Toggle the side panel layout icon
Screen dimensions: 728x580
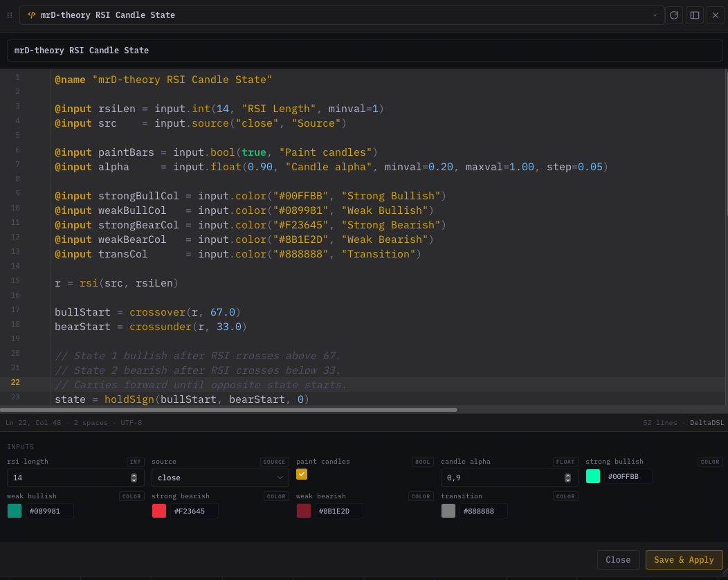695,15
